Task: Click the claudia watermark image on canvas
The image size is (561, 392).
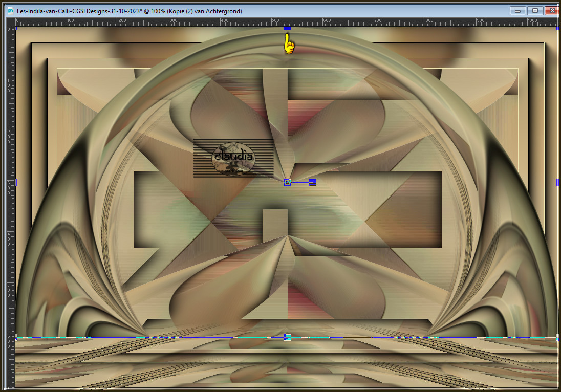Action: click(x=233, y=158)
